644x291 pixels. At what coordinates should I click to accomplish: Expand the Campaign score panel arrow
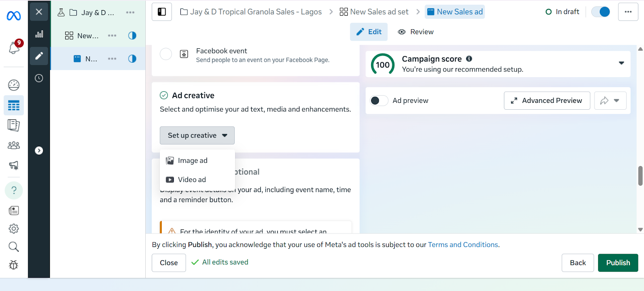[621, 63]
